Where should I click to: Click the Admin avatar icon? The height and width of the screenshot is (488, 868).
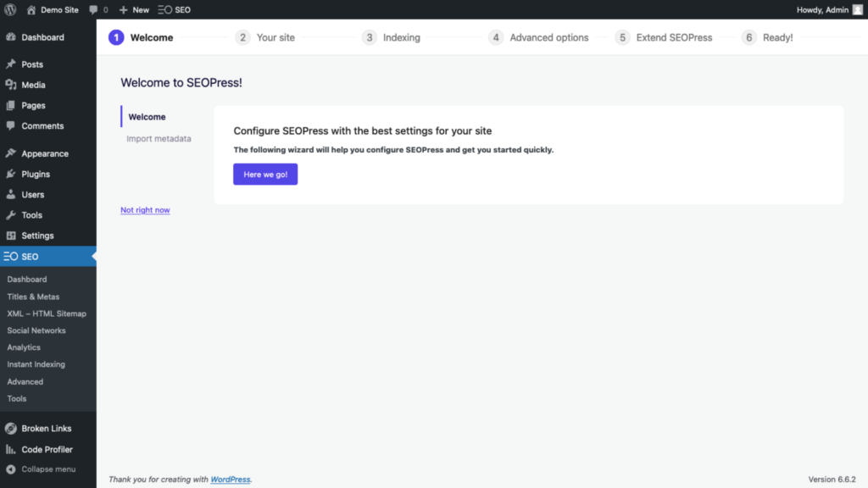[858, 9]
